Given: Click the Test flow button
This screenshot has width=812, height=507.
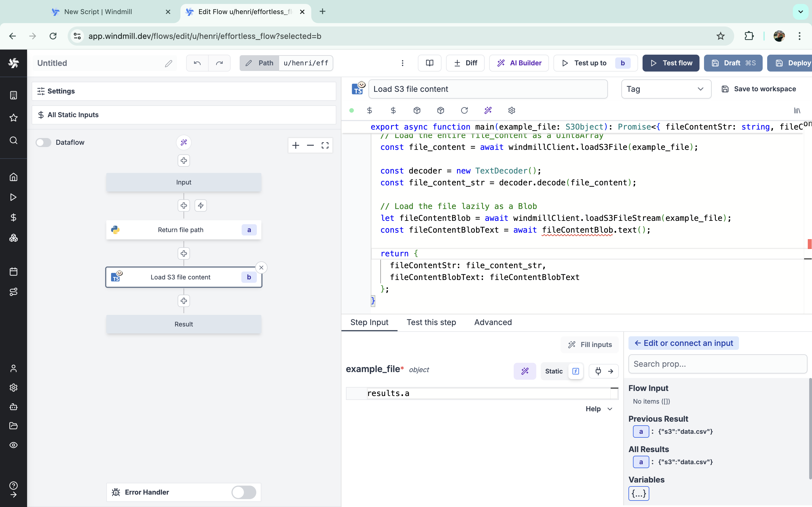Looking at the screenshot, I should click(670, 63).
